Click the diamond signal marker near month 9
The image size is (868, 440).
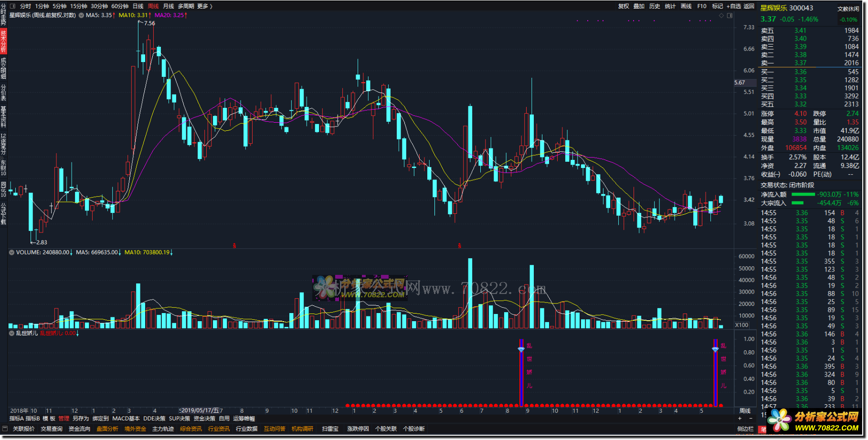pyautogui.click(x=521, y=350)
